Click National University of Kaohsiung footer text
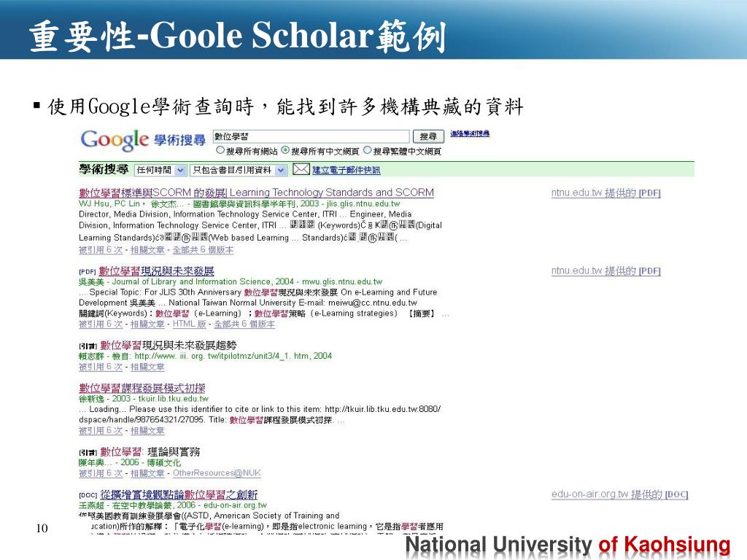 568,545
